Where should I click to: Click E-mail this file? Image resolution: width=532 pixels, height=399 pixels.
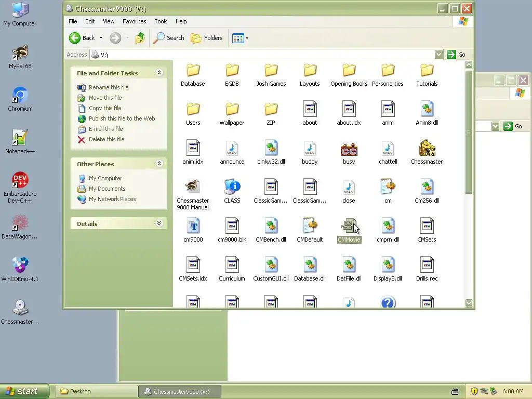click(x=105, y=129)
